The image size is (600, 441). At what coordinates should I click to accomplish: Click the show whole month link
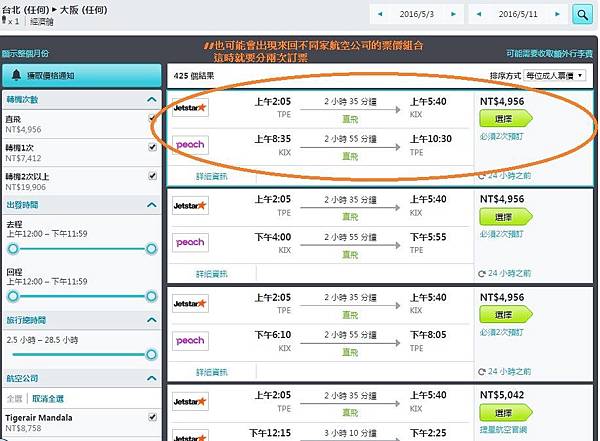pyautogui.click(x=25, y=54)
